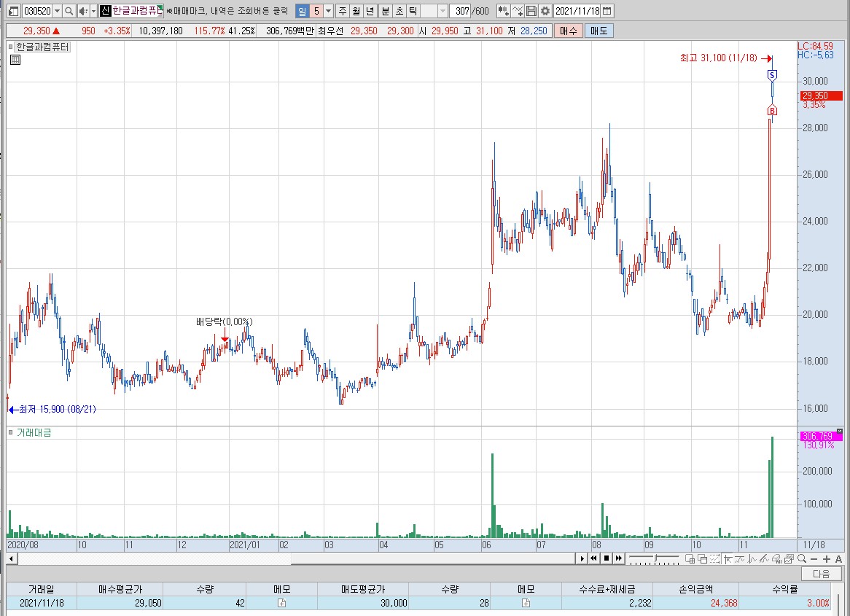Click the 거래일 column header
850x616 pixels.
click(x=42, y=590)
